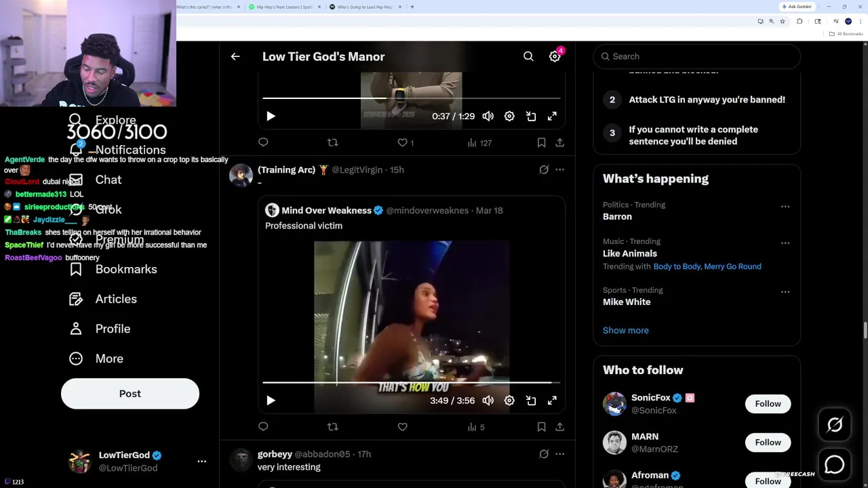This screenshot has height=488, width=868.
Task: Fullscreen the Professional victim video
Action: pyautogui.click(x=552, y=401)
